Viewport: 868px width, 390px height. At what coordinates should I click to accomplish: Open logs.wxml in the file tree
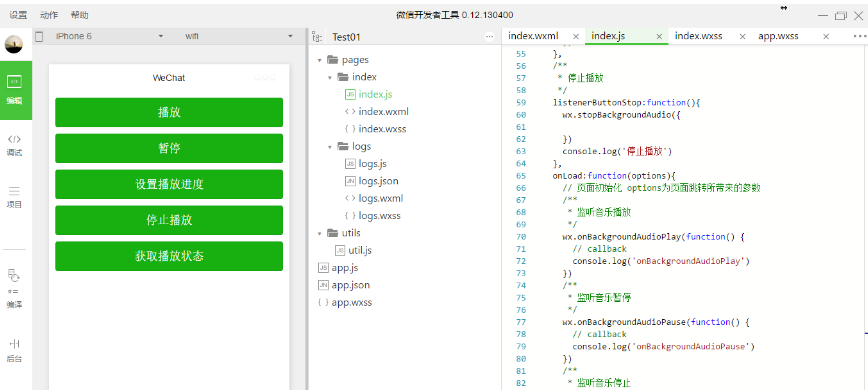(x=380, y=198)
